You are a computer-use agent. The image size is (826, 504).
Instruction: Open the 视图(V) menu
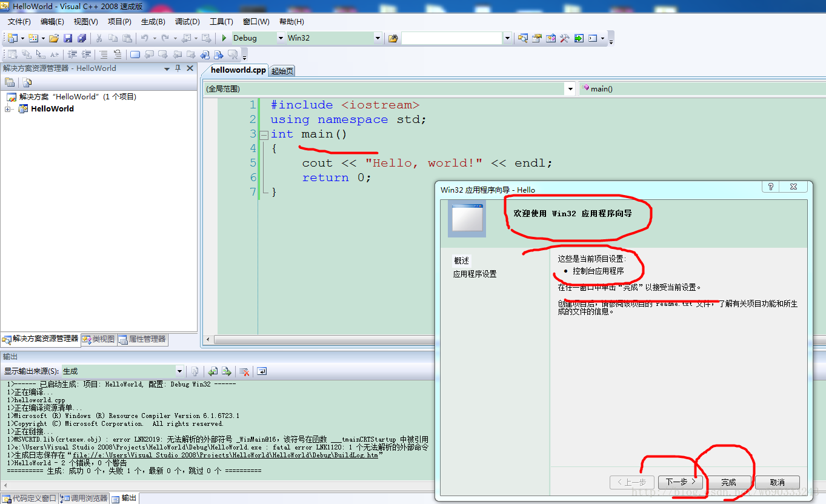(x=85, y=22)
